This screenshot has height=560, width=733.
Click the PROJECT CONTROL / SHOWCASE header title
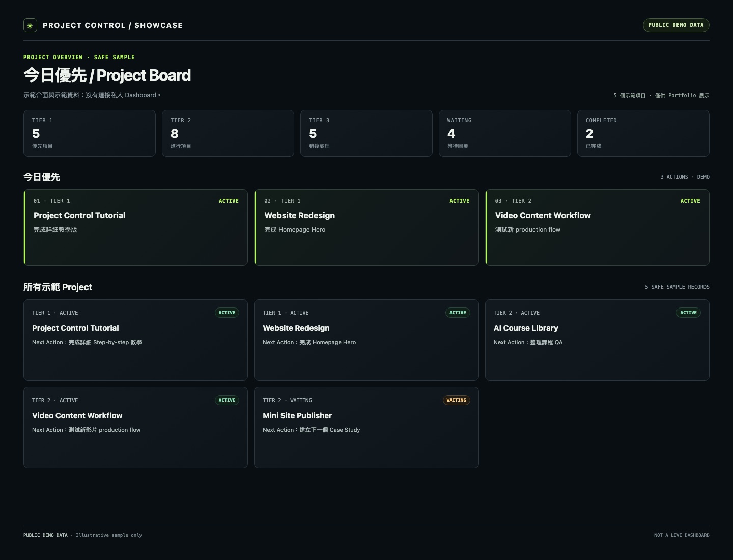112,25
